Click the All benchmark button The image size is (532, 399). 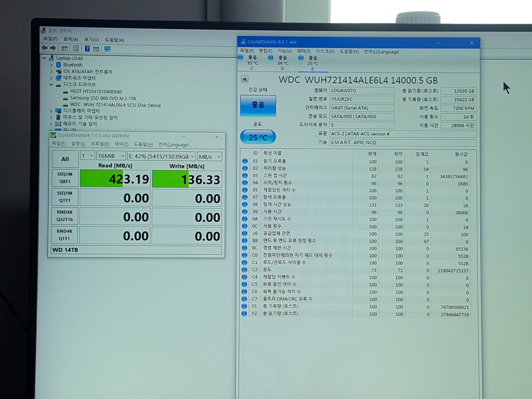[x=65, y=159]
